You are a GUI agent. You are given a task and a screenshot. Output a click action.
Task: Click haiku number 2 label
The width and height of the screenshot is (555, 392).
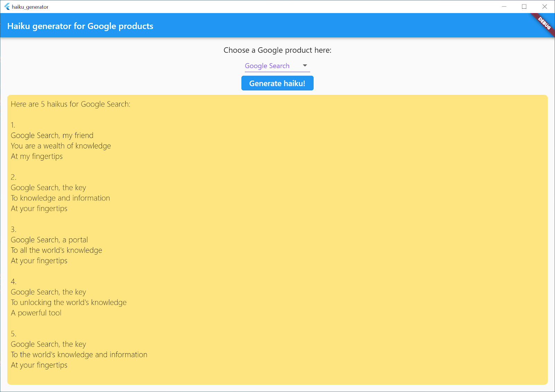(x=13, y=177)
